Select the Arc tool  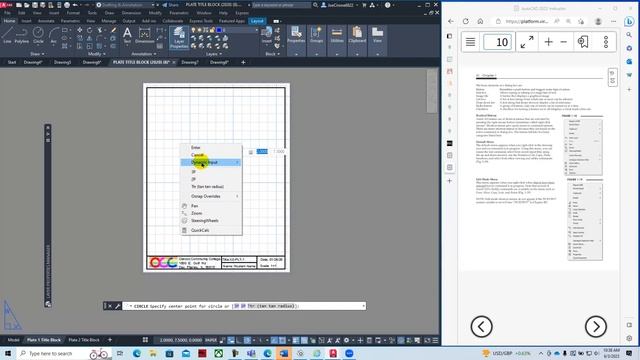(53, 35)
